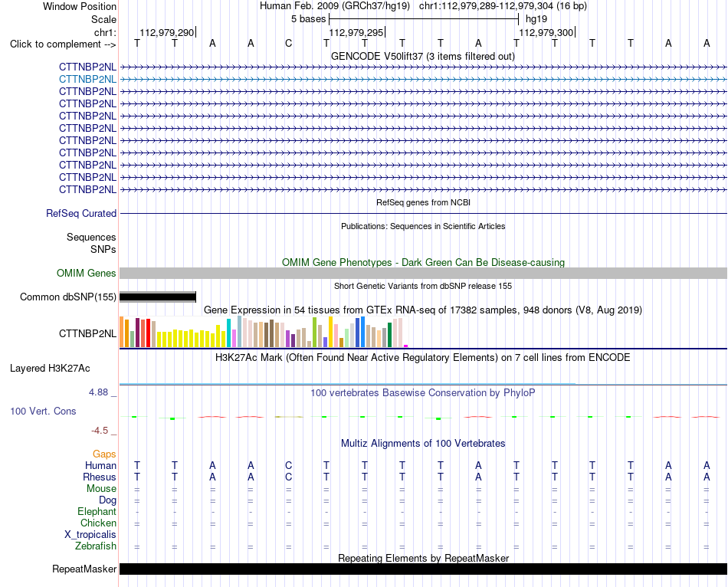Click 'Short Genetic Variants from dbSNP release 155'
The image size is (728, 587).
point(423,286)
